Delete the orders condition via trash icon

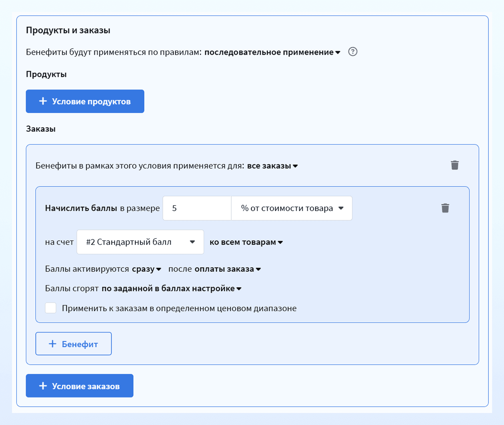click(455, 165)
